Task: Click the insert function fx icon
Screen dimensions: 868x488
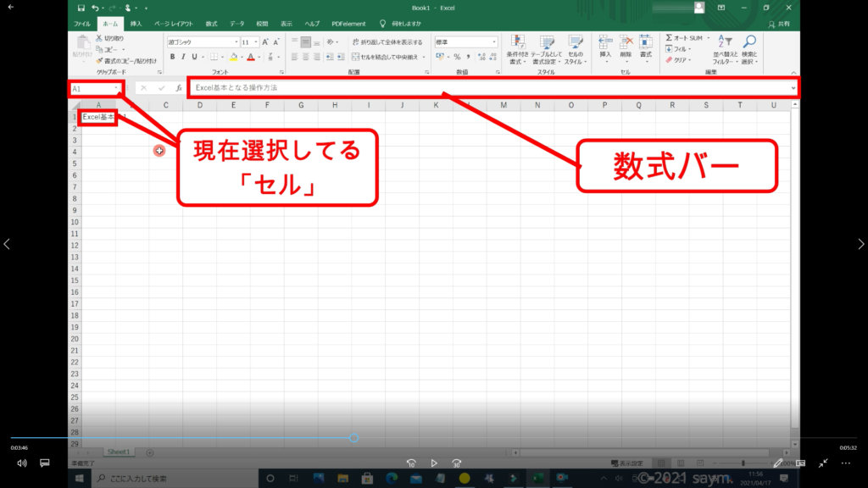Action: 179,88
